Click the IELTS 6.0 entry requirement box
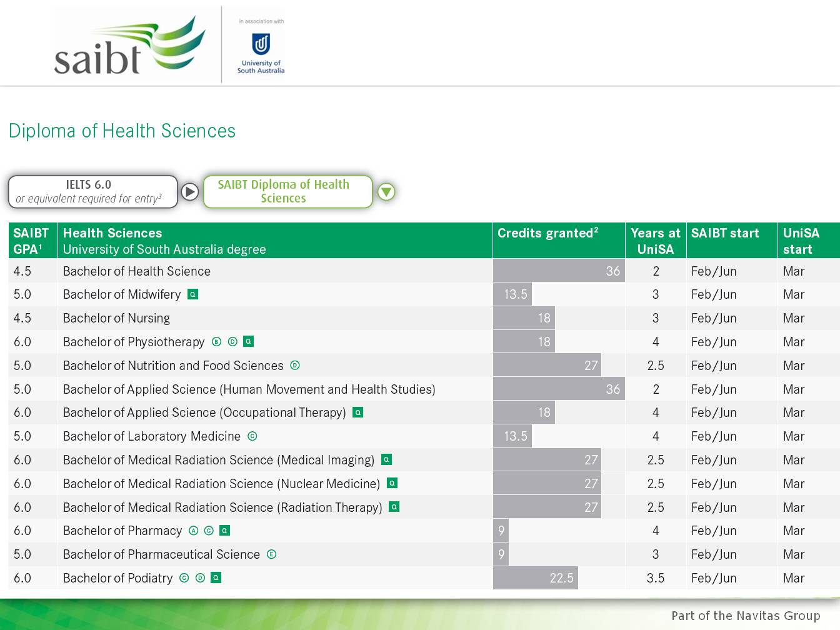Image resolution: width=840 pixels, height=630 pixels. (x=93, y=191)
